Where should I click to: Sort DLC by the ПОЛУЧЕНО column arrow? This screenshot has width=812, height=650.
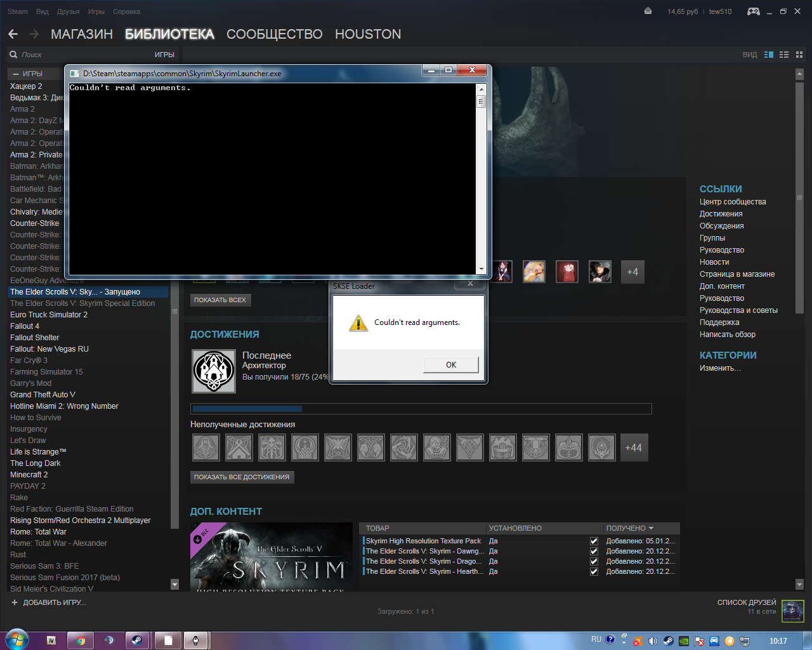(651, 528)
